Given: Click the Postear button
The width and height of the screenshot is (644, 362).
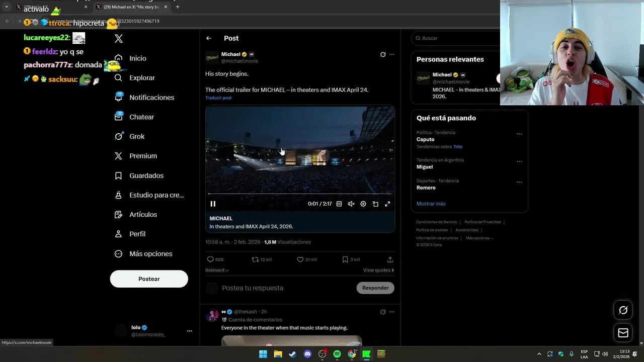Looking at the screenshot, I should [149, 279].
